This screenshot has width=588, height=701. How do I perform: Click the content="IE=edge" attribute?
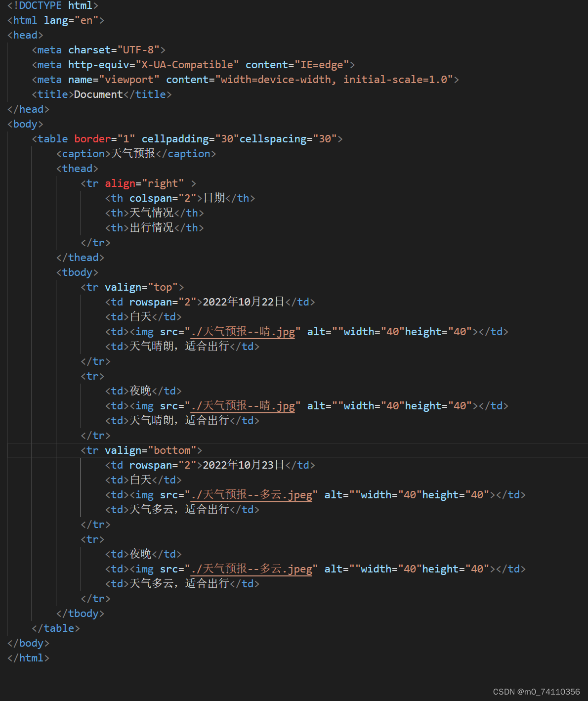[297, 65]
